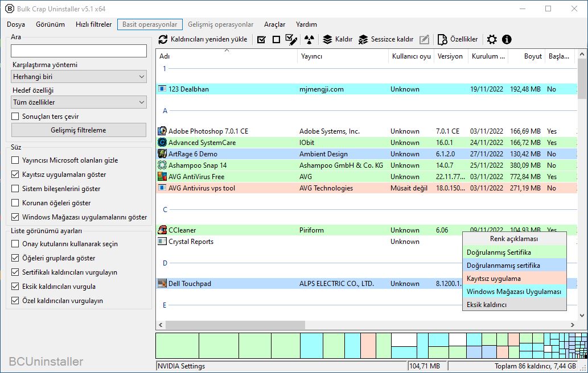Open the Yardım menu
The height and width of the screenshot is (373, 588).
[306, 24]
